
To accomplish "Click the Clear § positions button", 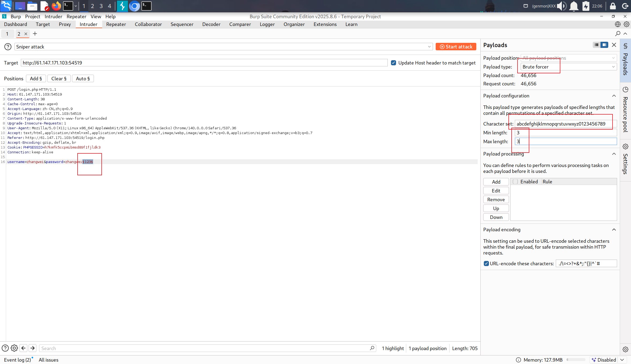I will coord(59,79).
